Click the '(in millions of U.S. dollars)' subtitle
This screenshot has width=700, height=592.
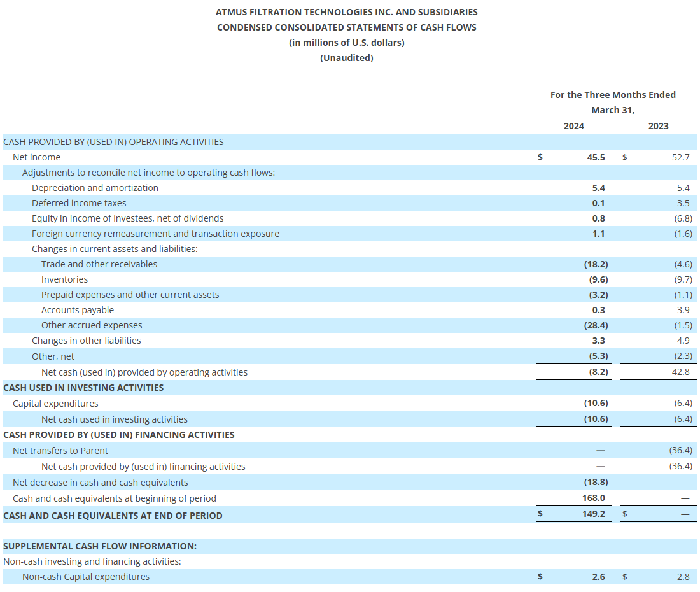pos(346,43)
